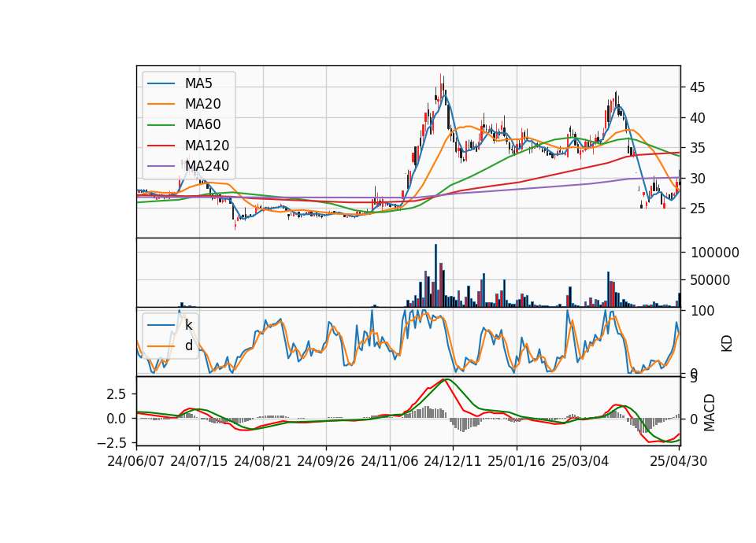Viewport: 756px width, 543px height.
Task: Click the orange MA20 legend line sample
Action: tap(161, 104)
